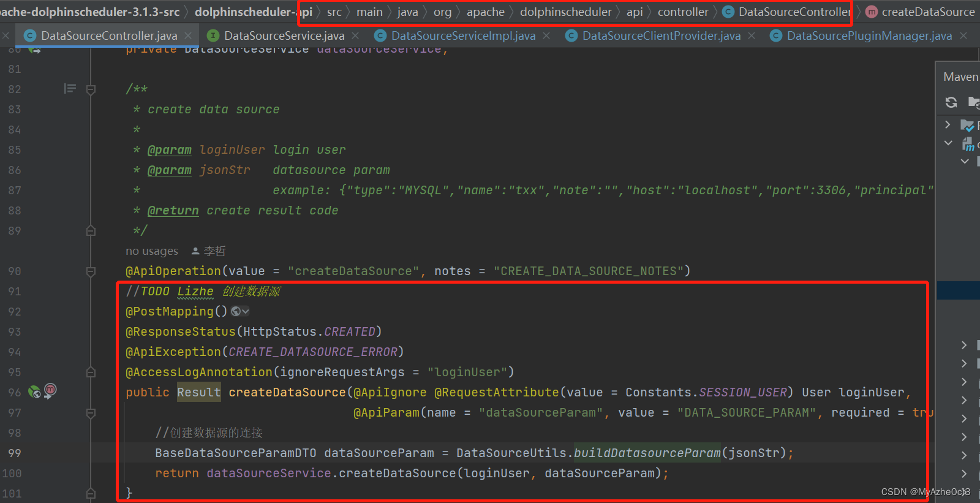
Task: Click the red overriding method gutter icon on line 96
Action: [50, 390]
